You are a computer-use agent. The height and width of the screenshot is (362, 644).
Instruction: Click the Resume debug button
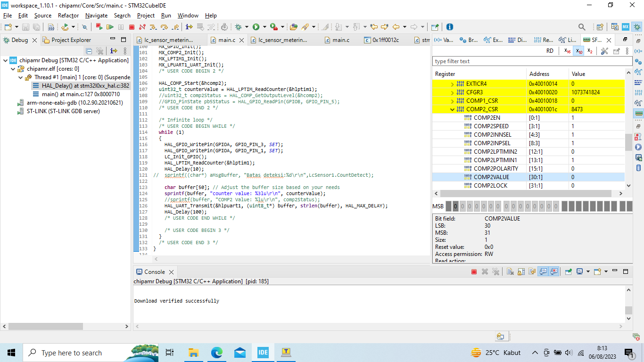coord(110,27)
